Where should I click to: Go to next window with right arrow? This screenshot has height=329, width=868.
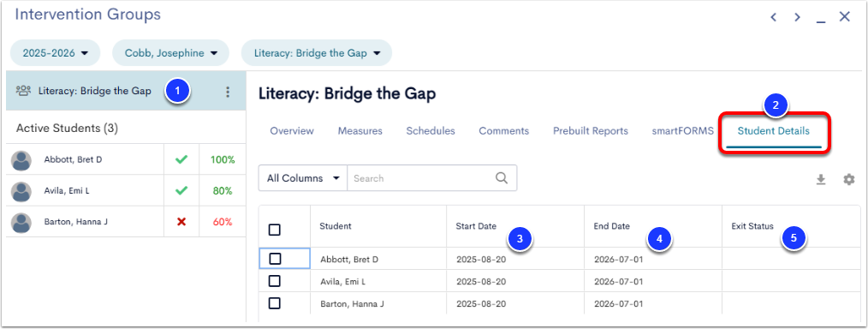[797, 17]
